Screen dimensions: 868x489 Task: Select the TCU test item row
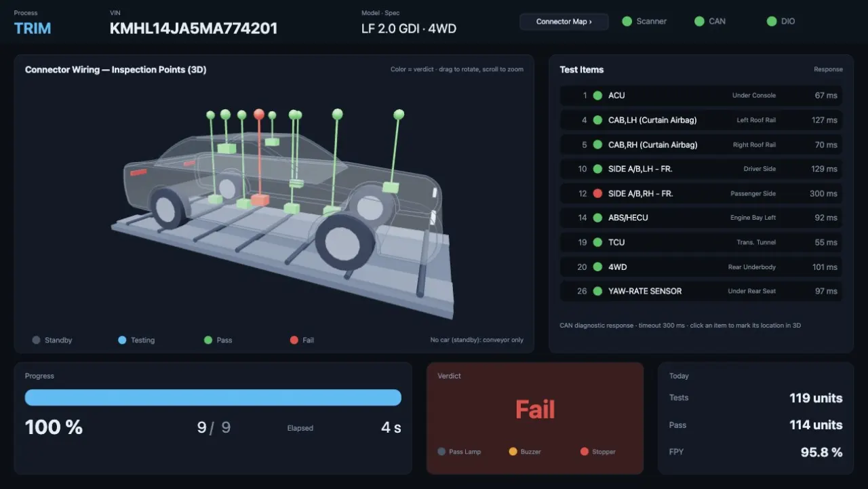[x=701, y=242]
